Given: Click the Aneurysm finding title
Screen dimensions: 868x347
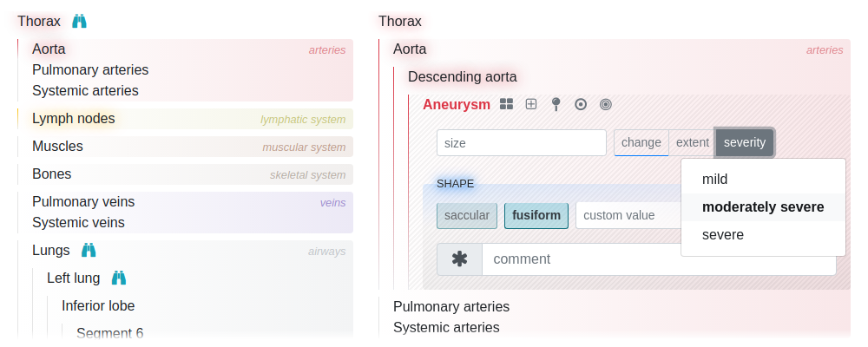Looking at the screenshot, I should (457, 105).
